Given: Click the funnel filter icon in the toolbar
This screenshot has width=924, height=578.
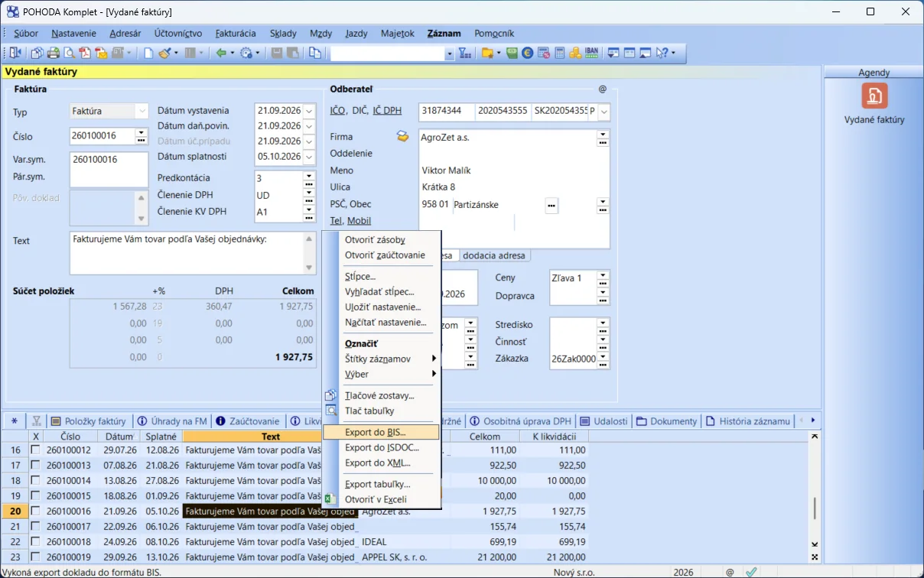Looking at the screenshot, I should point(464,53).
